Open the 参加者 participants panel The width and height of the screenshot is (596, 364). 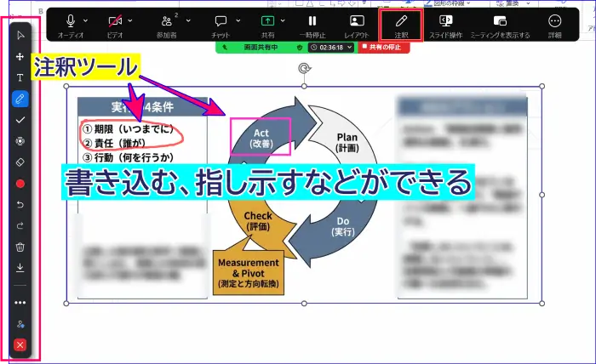[167, 25]
